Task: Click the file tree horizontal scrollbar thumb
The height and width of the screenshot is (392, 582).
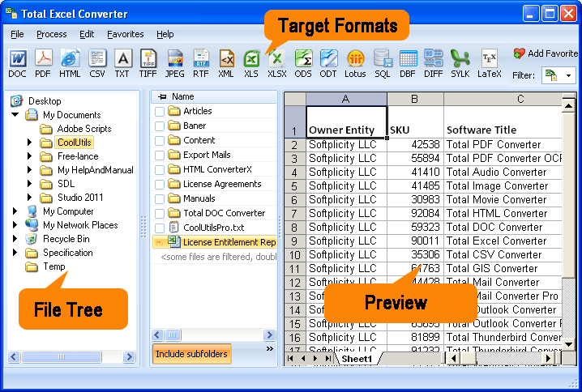Action: point(62,356)
